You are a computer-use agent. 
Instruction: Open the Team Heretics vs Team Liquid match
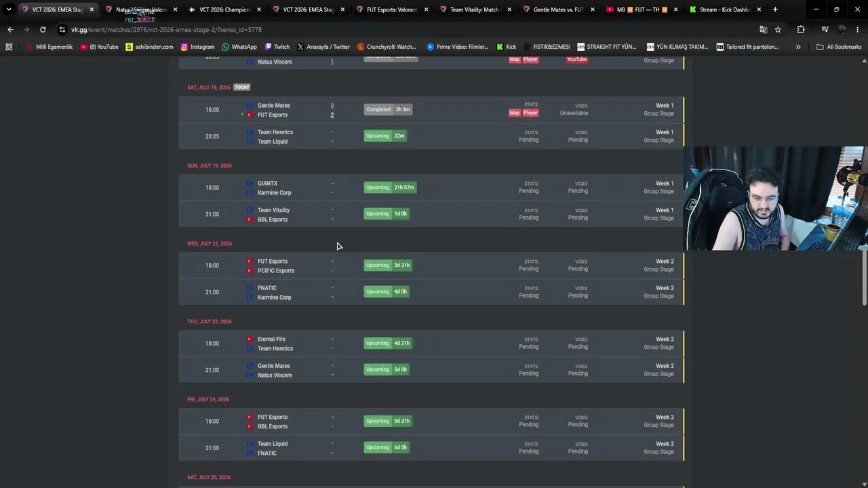point(431,136)
